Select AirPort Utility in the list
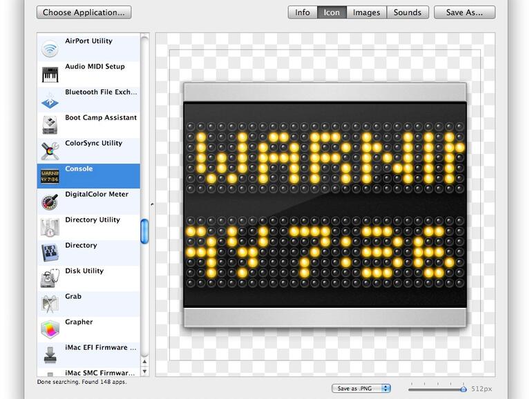Viewport: 532px width, 399px height. pyautogui.click(x=88, y=48)
